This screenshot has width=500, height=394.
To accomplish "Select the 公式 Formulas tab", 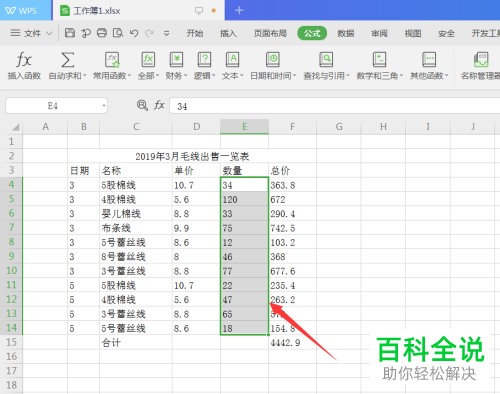I will pos(312,33).
